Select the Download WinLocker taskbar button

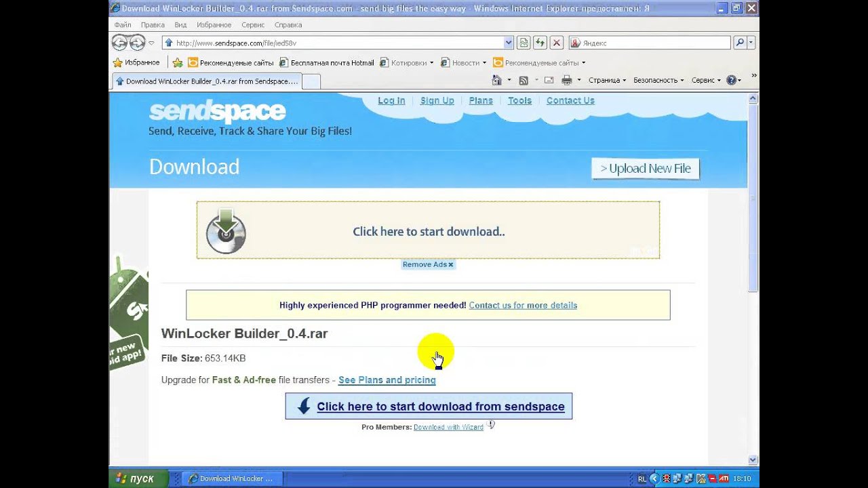click(233, 479)
